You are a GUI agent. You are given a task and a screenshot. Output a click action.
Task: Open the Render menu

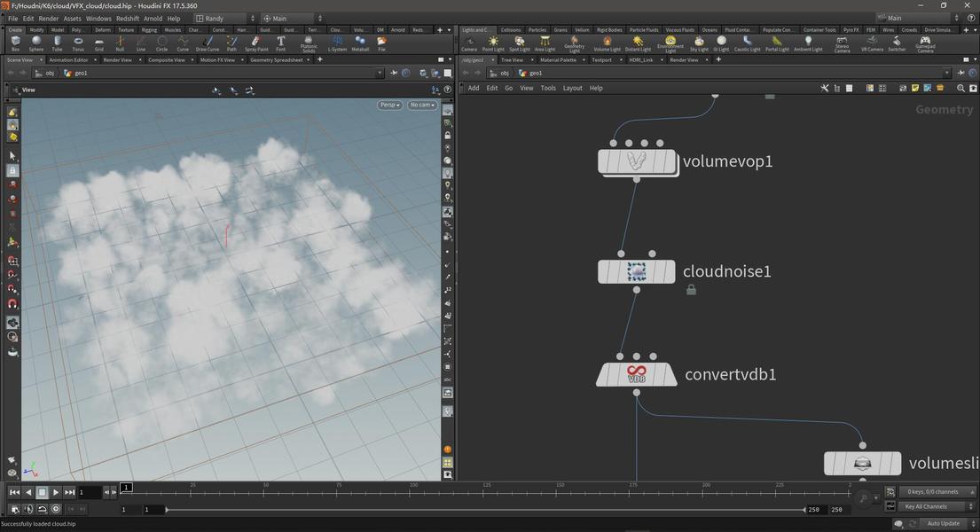coord(48,19)
